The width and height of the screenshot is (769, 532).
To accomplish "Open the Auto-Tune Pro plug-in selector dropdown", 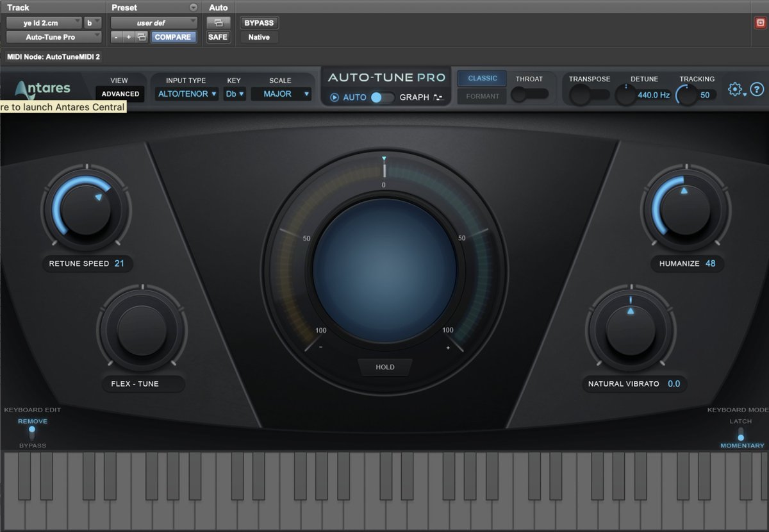I will coord(54,37).
